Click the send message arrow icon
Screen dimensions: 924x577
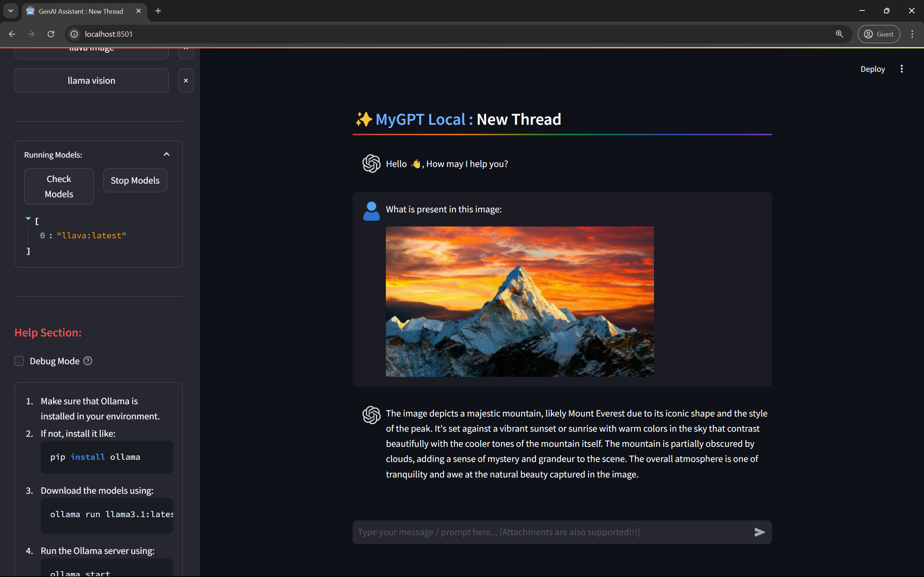coord(759,532)
